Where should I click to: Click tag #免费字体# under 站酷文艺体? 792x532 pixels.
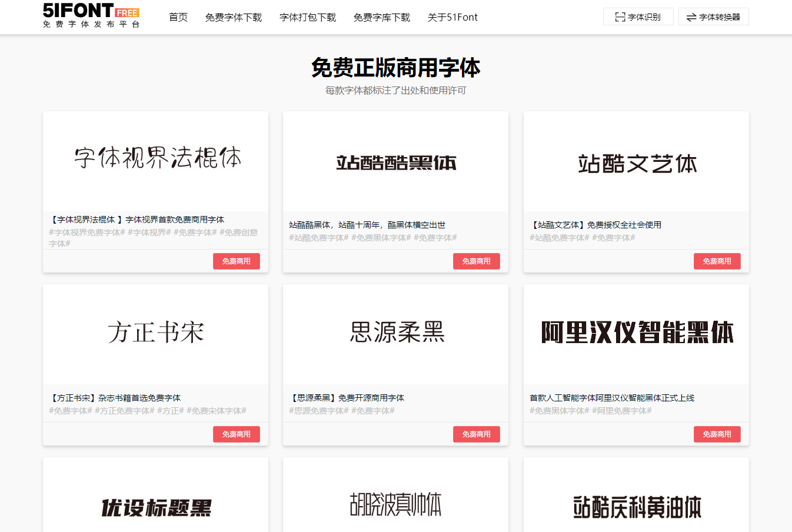pyautogui.click(x=614, y=238)
